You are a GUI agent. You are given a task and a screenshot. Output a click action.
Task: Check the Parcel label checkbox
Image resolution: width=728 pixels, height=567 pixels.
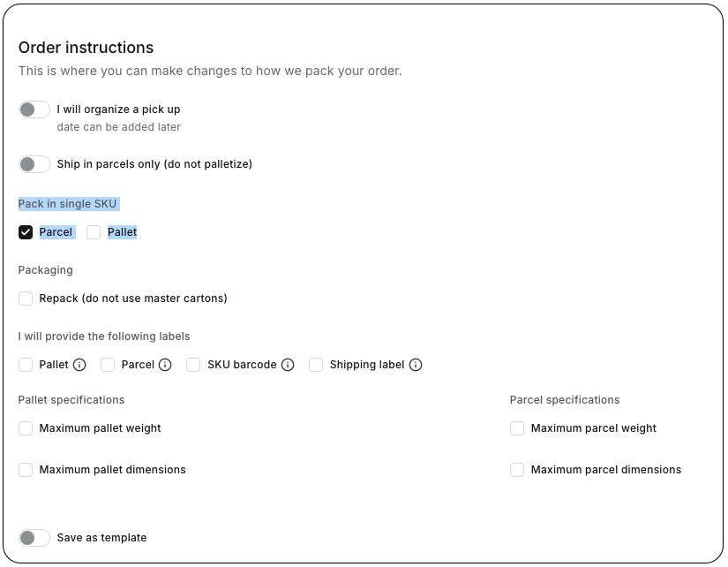point(108,365)
